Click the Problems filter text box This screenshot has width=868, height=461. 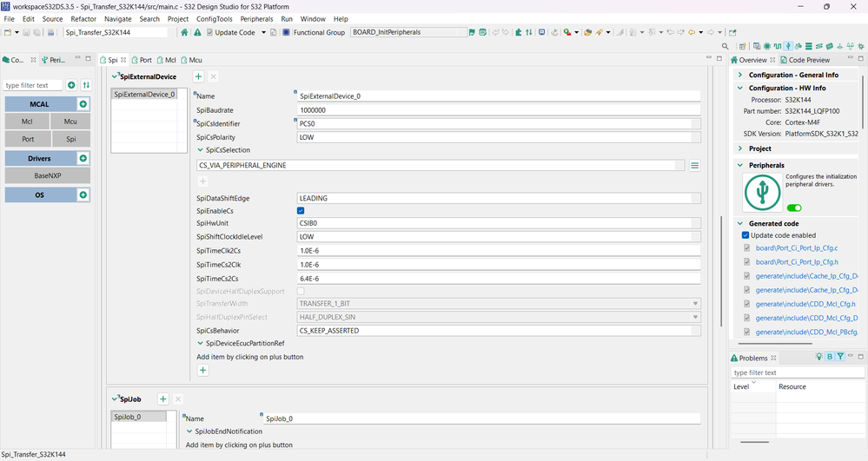[x=797, y=373]
